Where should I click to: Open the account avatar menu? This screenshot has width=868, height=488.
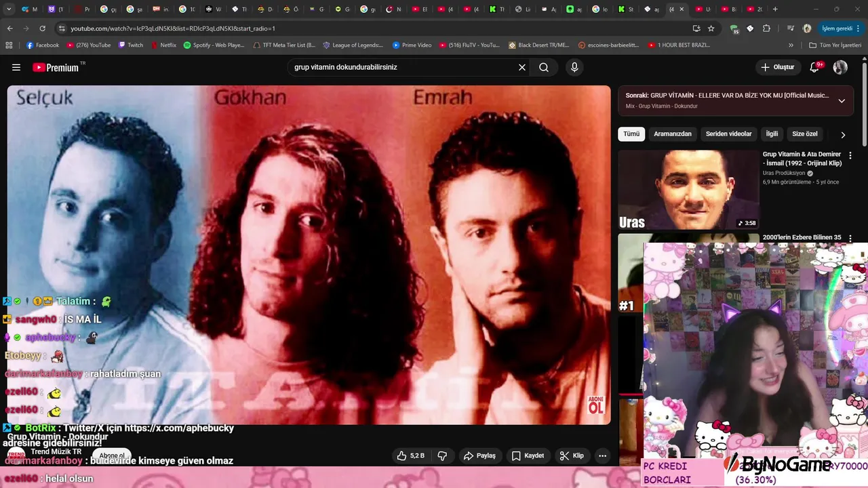[x=840, y=67]
